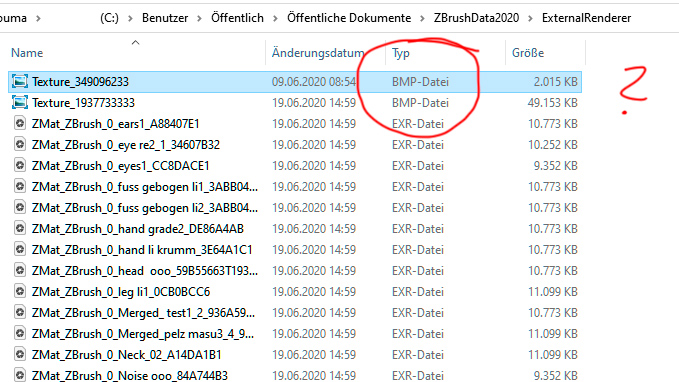
Task: Sort files by Änderungsdatum column header
Action: tap(318, 53)
